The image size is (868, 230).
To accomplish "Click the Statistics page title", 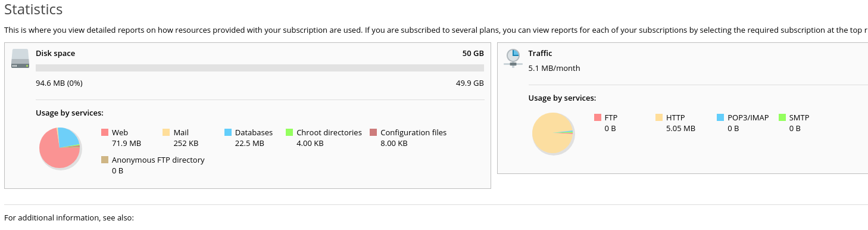I will pyautogui.click(x=33, y=10).
